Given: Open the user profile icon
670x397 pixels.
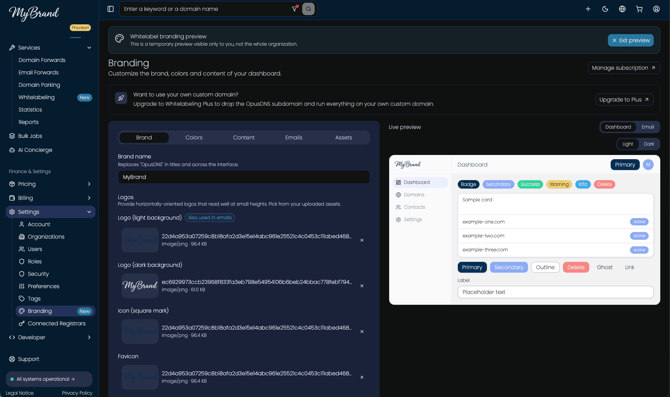Looking at the screenshot, I should tap(656, 9).
